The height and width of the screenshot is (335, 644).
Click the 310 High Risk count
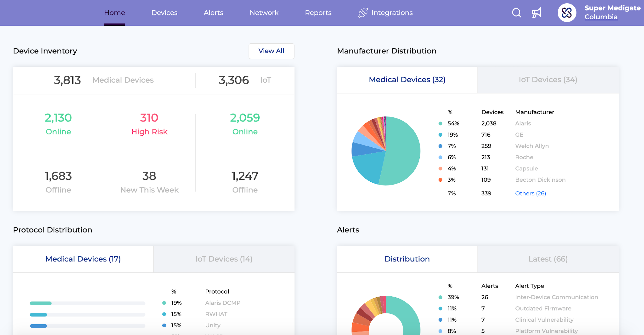tap(149, 118)
